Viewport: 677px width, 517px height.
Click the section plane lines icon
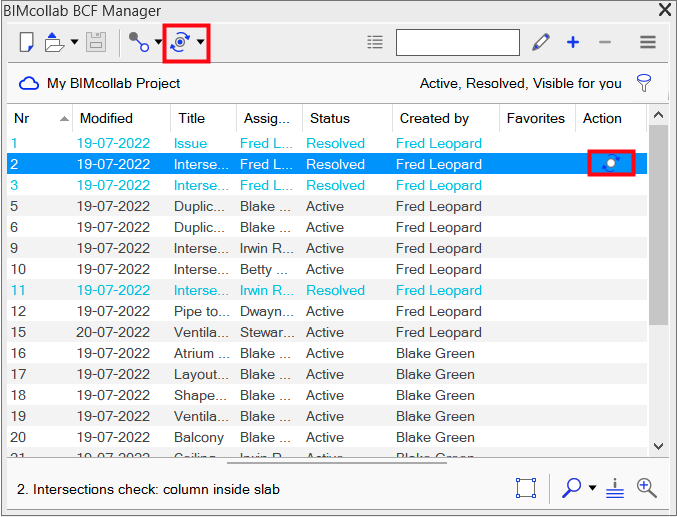click(615, 488)
